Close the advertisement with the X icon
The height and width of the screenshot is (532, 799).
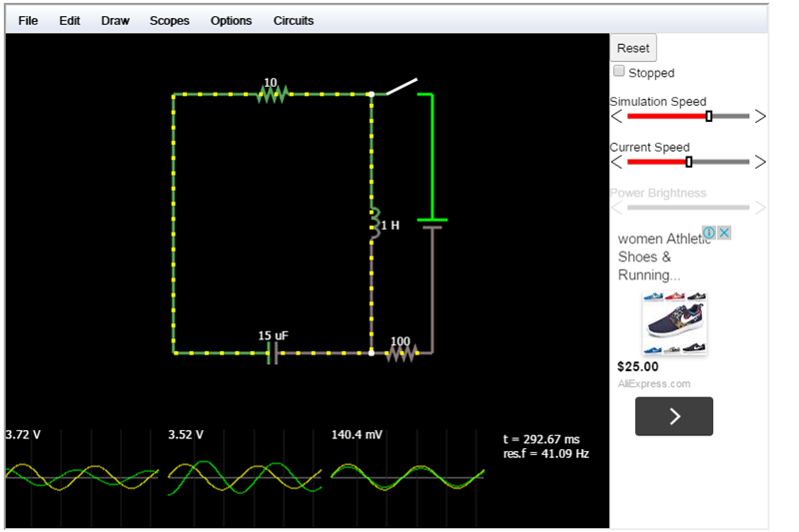point(725,233)
